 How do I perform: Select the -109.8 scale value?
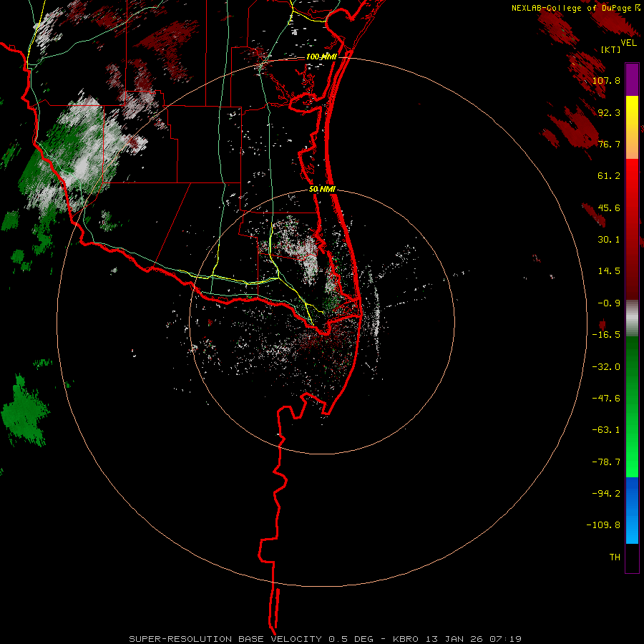[x=603, y=525]
